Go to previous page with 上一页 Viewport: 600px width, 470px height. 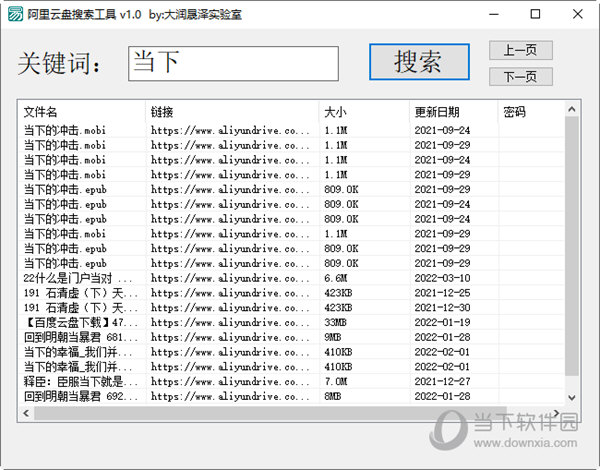[520, 50]
